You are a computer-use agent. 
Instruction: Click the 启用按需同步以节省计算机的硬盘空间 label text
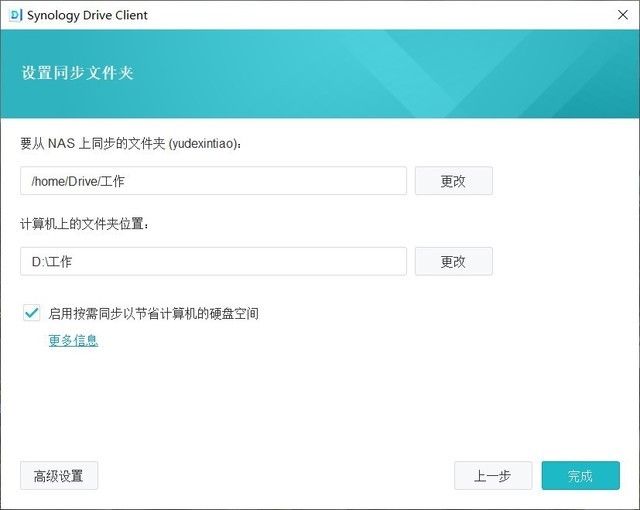153,313
